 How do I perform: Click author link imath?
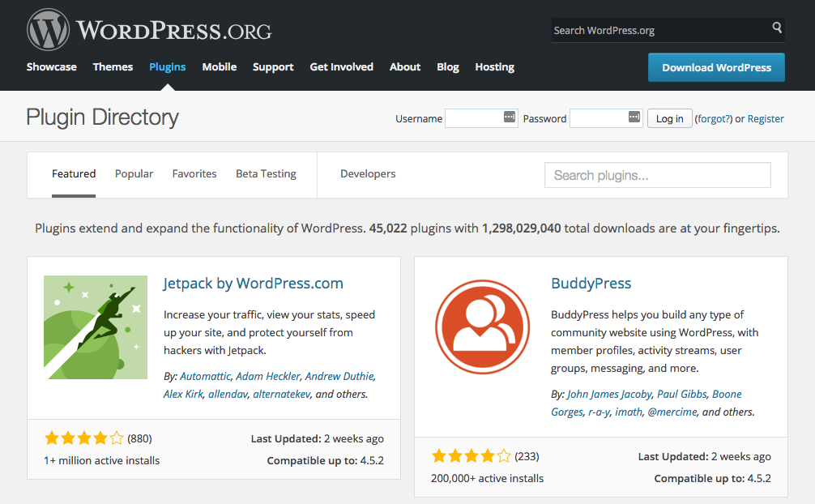[x=629, y=412]
